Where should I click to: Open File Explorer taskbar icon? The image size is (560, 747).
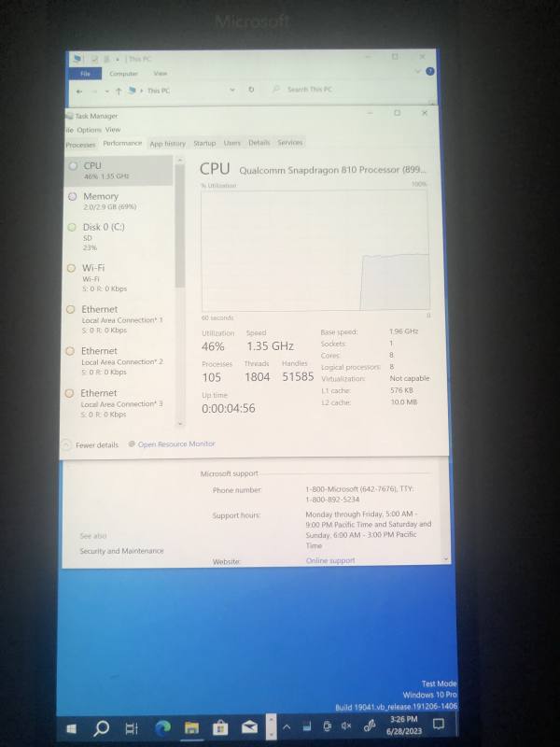[x=191, y=727]
